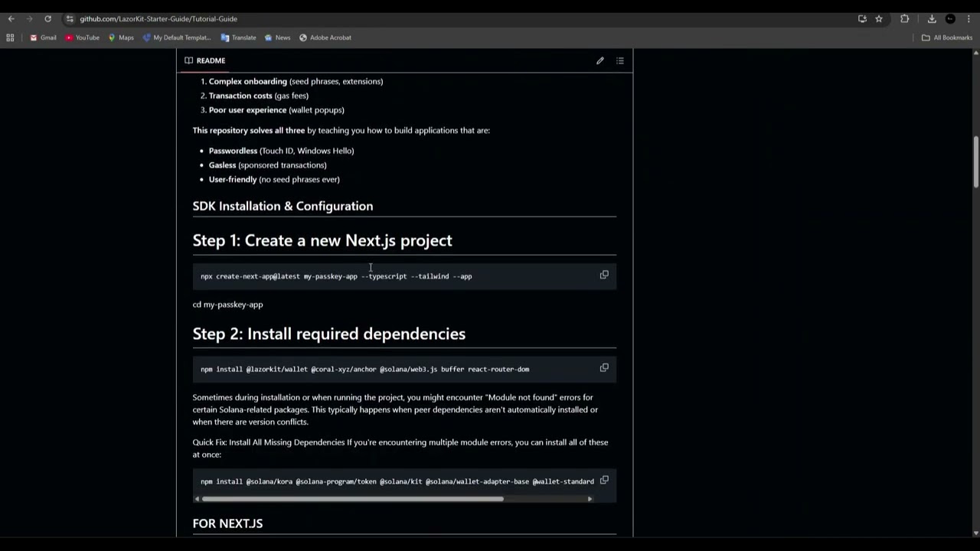The image size is (980, 551).
Task: Open the Gmail bookmark
Action: click(x=43, y=37)
